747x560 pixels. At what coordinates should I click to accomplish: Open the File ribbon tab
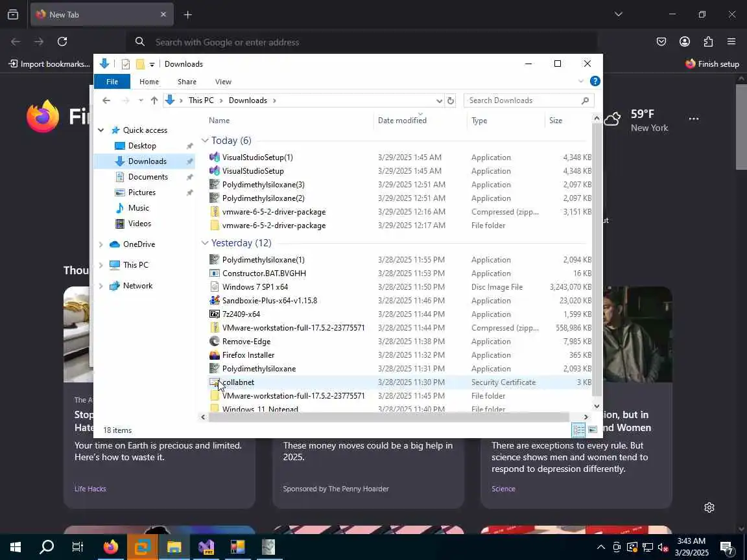click(112, 82)
